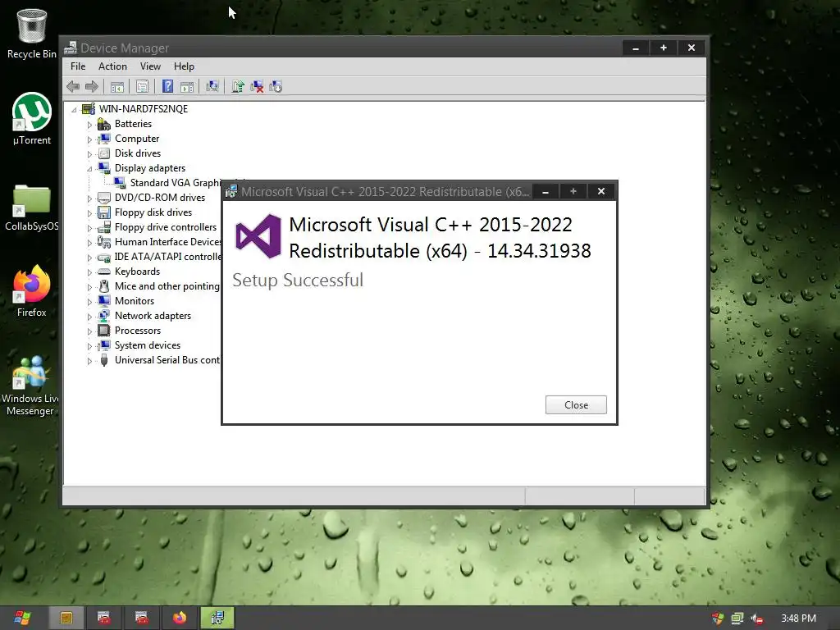Click the blue Help question-mark toolbar icon
This screenshot has height=630, width=840.
167,86
